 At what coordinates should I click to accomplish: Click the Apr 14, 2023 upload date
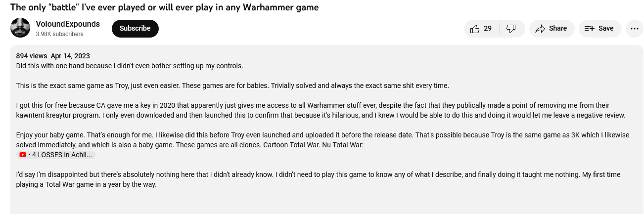pos(70,56)
